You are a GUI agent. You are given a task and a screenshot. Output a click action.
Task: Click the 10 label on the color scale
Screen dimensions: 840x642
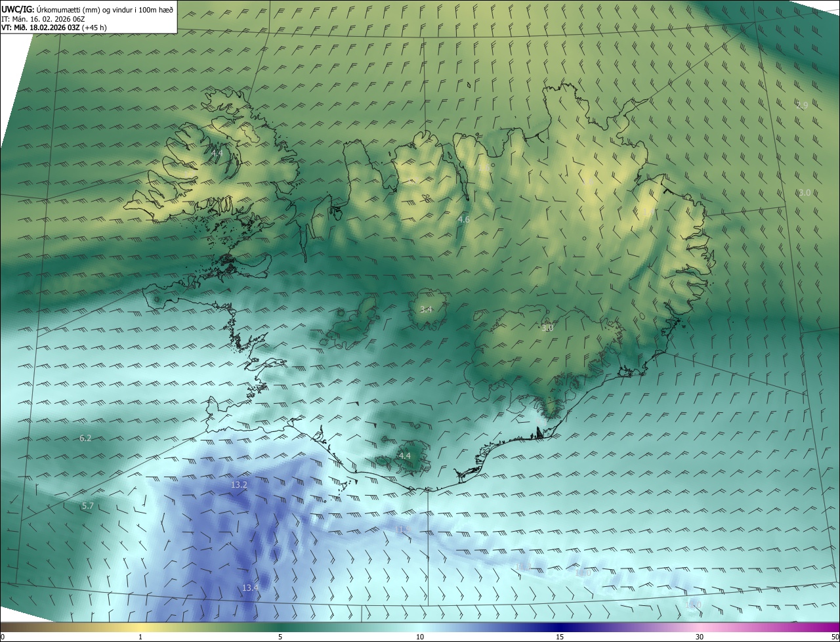[x=420, y=637]
